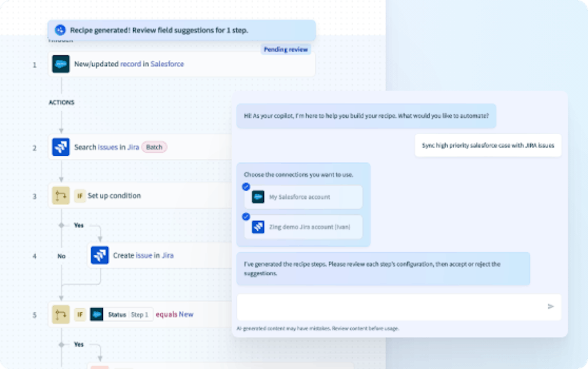This screenshot has width=588, height=369.
Task: Click the Salesforce icon beside Status in step 5
Action: [x=97, y=315]
